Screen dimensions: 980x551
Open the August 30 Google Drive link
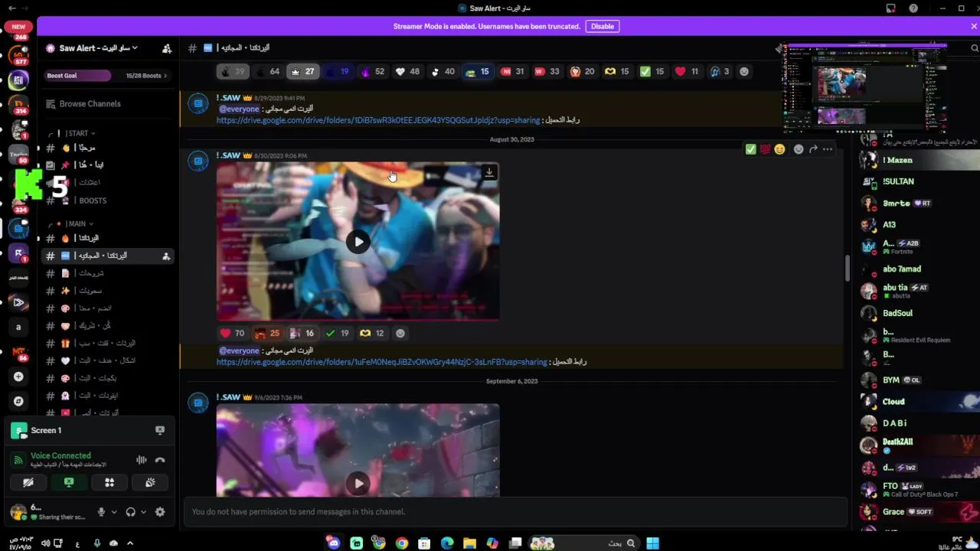coord(382,362)
